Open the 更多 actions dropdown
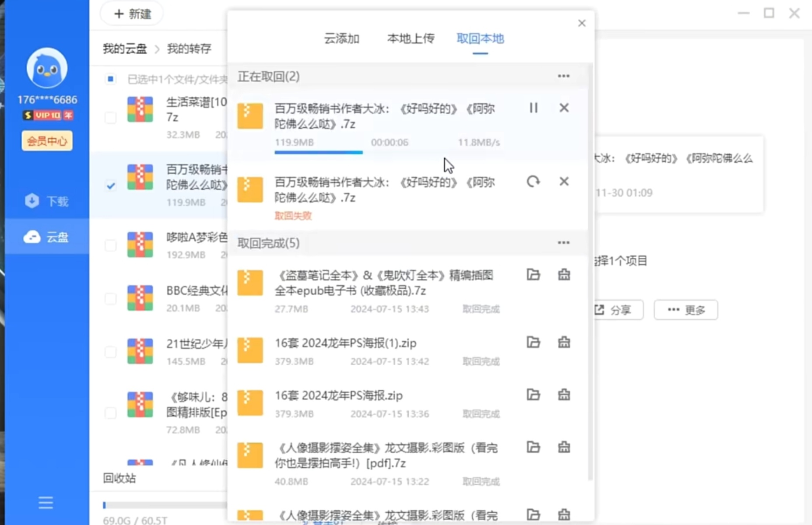The width and height of the screenshot is (812, 525). (685, 310)
